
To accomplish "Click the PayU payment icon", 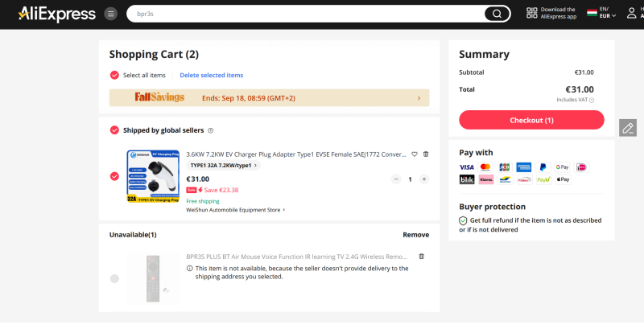I will point(544,179).
